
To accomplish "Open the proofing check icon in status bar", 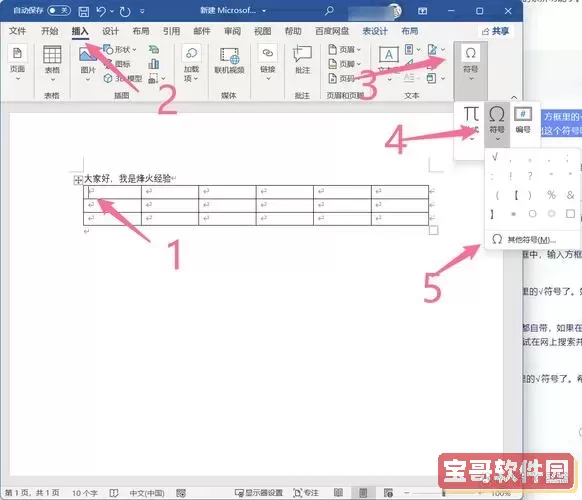I will [114, 493].
